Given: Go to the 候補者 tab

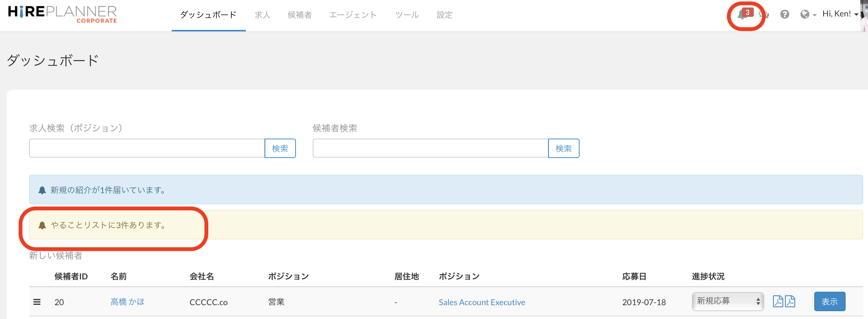Looking at the screenshot, I should 300,15.
